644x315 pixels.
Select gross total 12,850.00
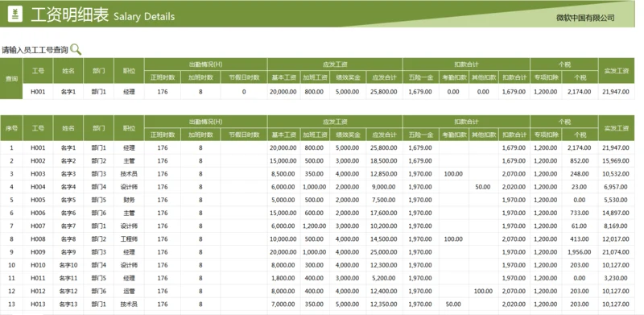384,174
